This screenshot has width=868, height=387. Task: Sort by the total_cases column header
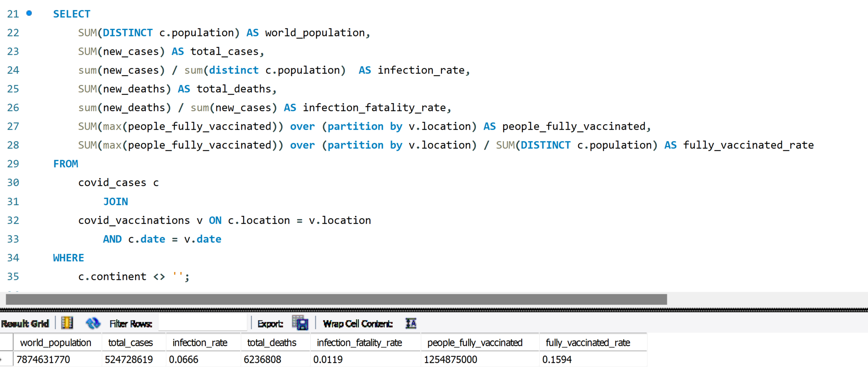[x=130, y=342]
